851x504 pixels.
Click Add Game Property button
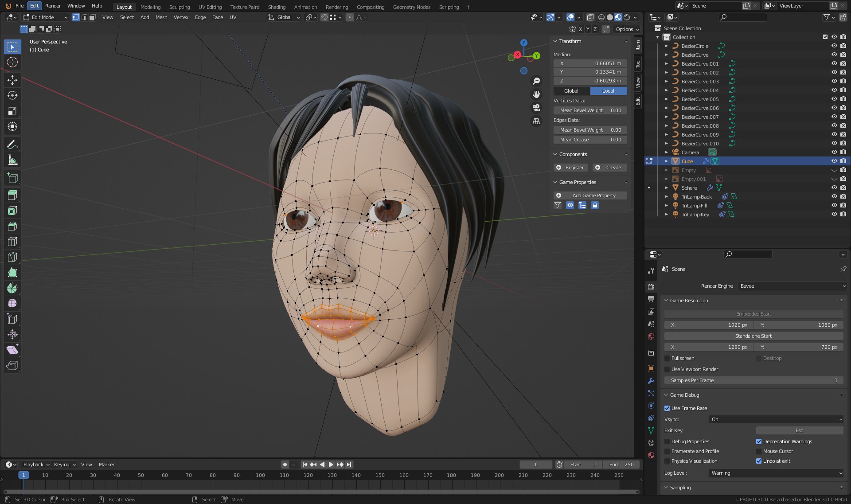[590, 195]
